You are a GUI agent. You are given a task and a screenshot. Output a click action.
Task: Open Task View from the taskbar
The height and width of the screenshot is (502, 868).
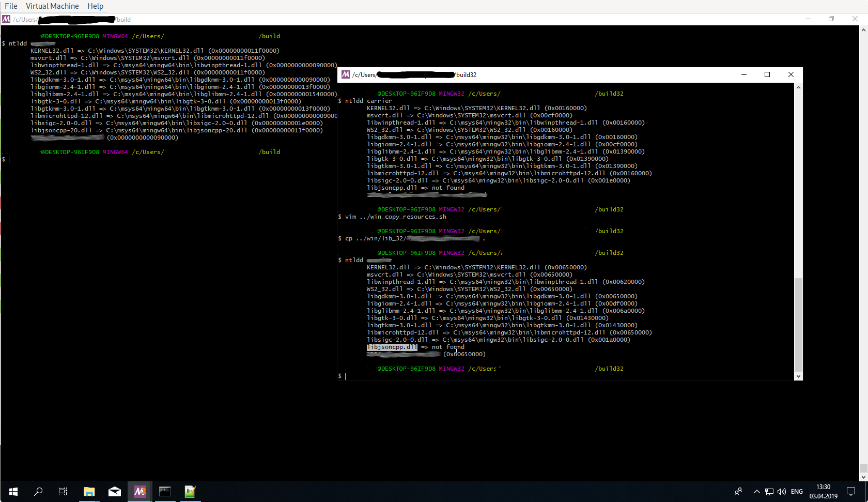(x=63, y=492)
